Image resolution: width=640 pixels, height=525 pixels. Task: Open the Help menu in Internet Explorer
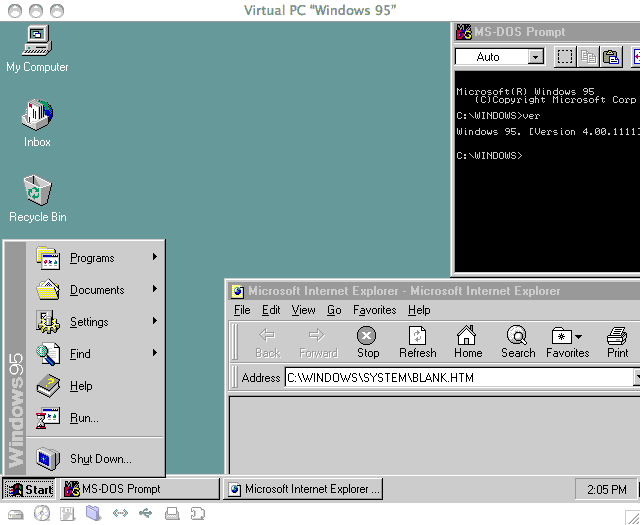point(419,310)
